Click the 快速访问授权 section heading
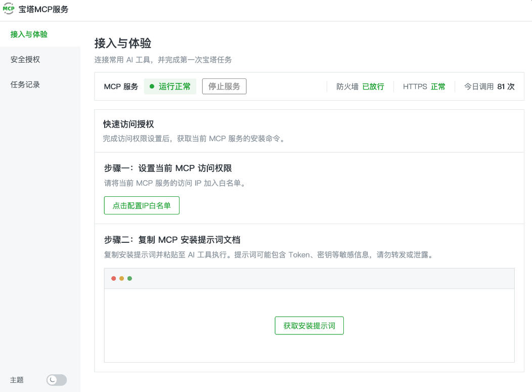This screenshot has width=532, height=392. (x=128, y=124)
